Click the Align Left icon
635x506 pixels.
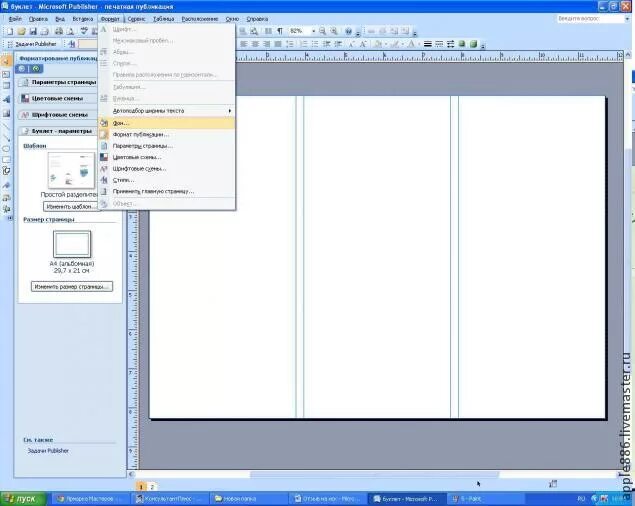tap(244, 44)
